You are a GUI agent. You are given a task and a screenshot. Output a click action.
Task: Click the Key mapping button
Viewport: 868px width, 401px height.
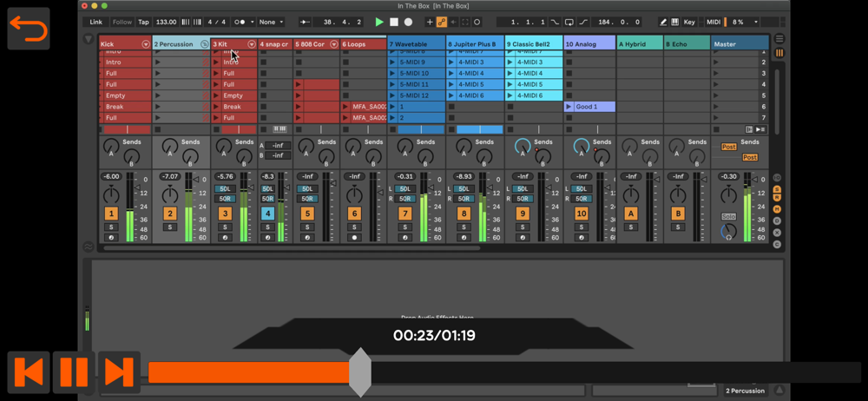tap(689, 22)
